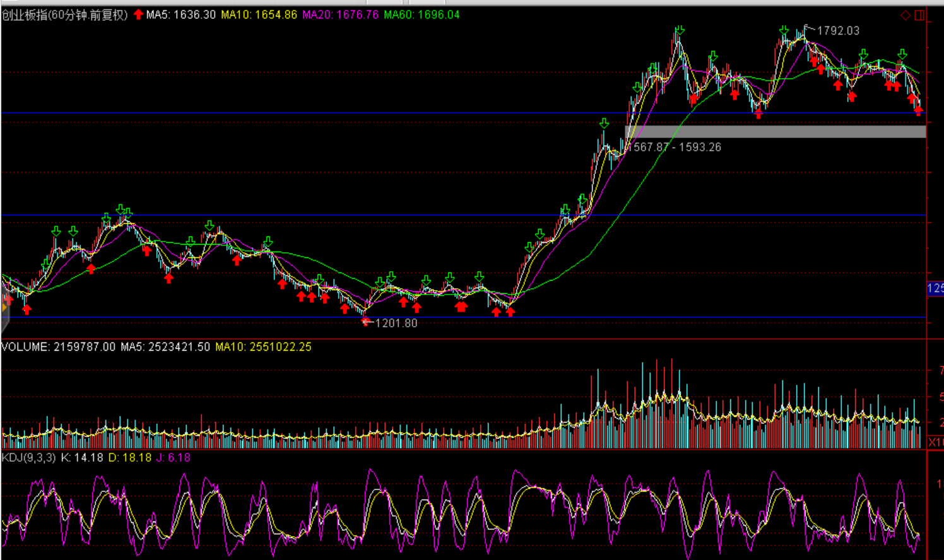The image size is (944, 560).
Task: Click the red up arrow beside chart title
Action: pyautogui.click(x=138, y=15)
